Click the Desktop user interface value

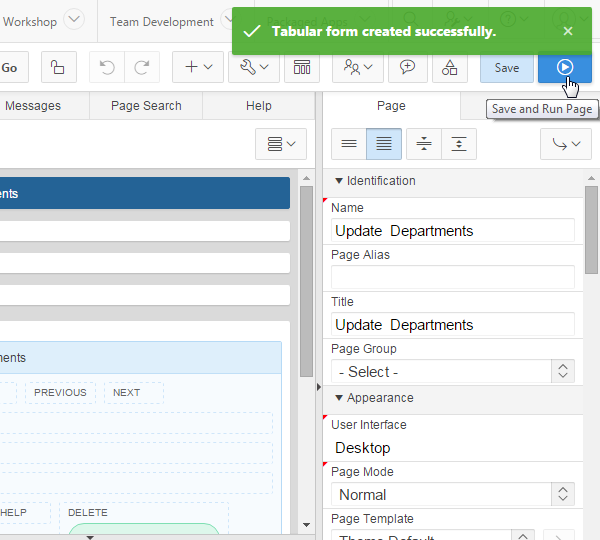tap(362, 448)
